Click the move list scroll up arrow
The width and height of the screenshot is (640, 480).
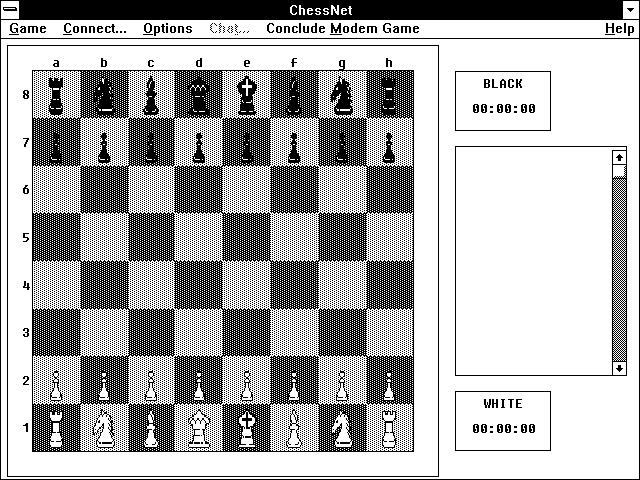619,158
